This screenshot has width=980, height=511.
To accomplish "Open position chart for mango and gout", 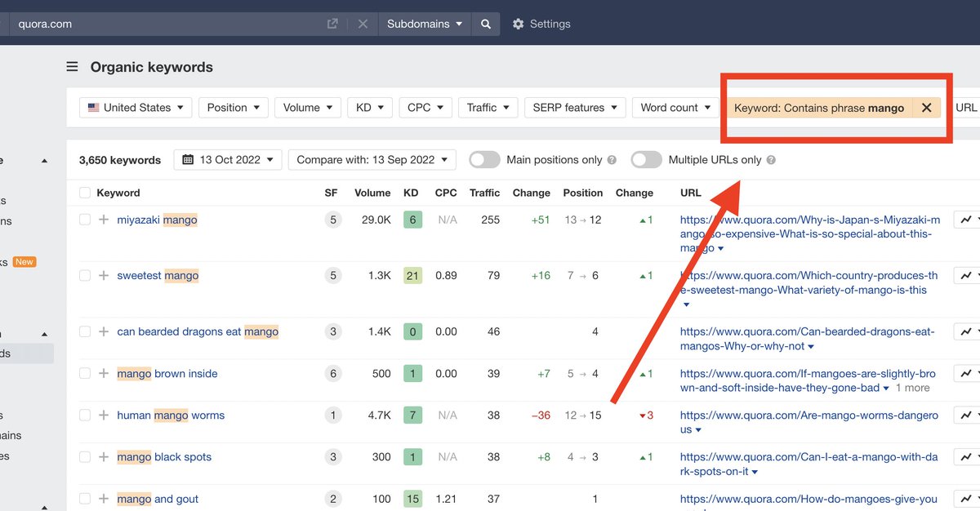I will [x=968, y=499].
